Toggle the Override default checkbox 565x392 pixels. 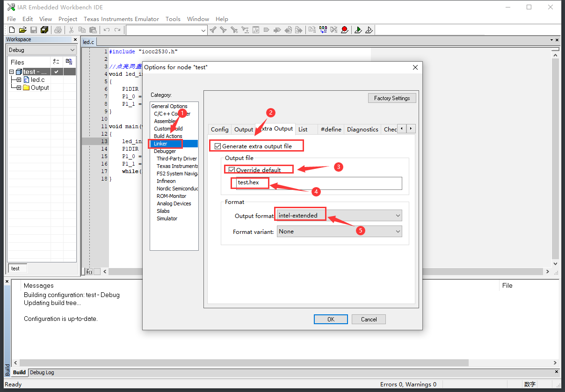coord(232,170)
